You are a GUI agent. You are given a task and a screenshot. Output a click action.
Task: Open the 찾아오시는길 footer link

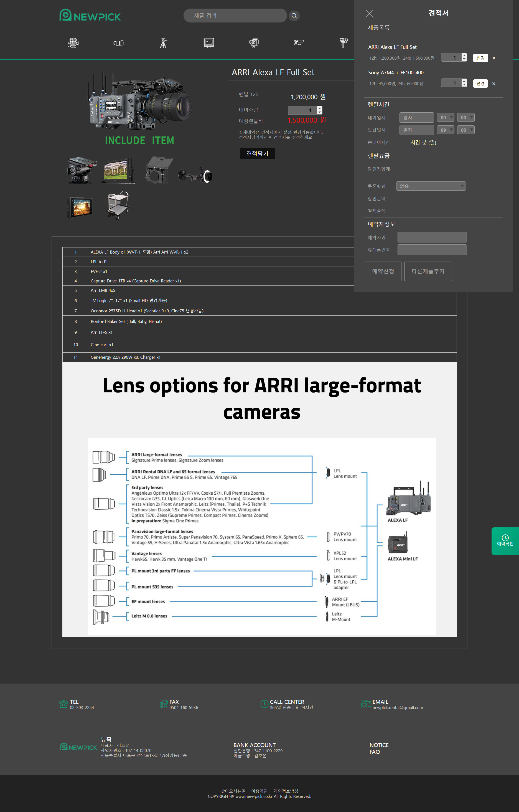[x=233, y=791]
